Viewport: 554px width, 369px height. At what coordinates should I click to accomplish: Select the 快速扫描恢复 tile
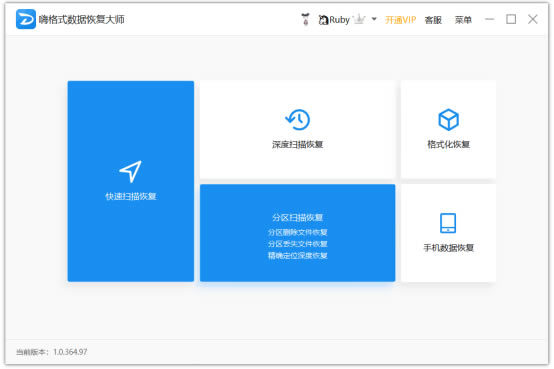point(131,181)
